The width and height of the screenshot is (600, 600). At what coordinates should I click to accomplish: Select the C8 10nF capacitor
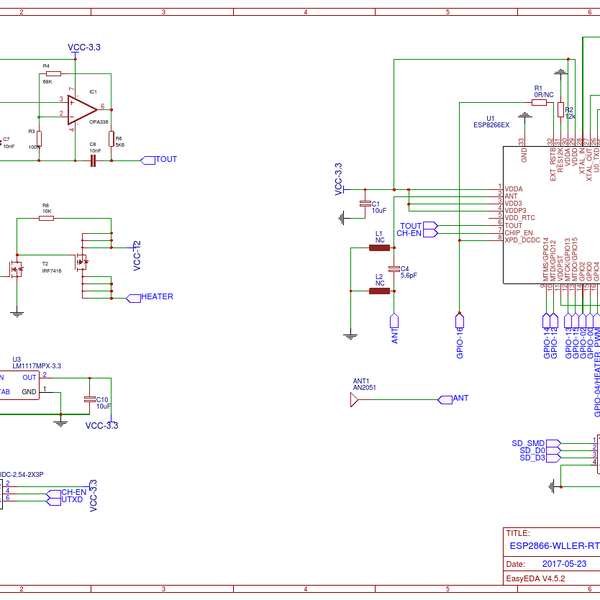click(92, 160)
